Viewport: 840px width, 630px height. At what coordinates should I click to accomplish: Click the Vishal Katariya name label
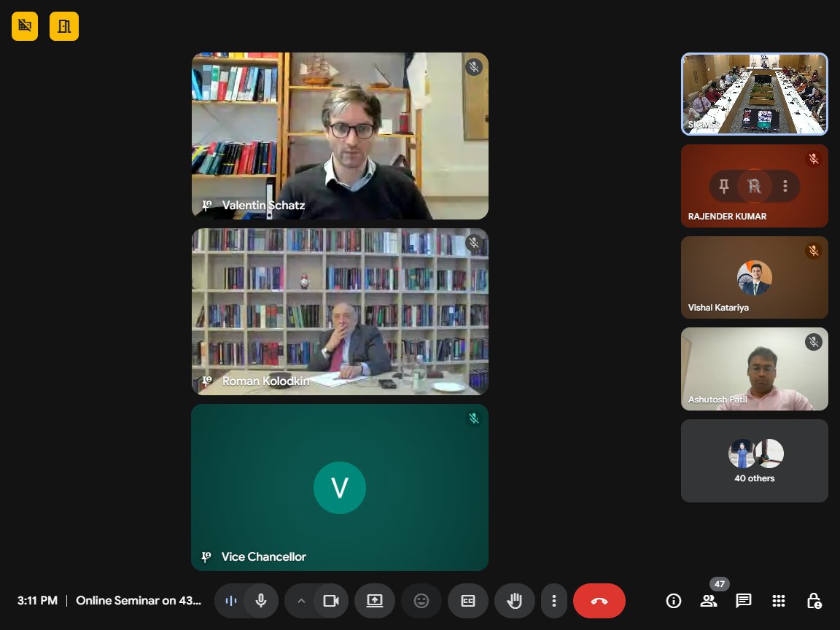[x=718, y=308]
